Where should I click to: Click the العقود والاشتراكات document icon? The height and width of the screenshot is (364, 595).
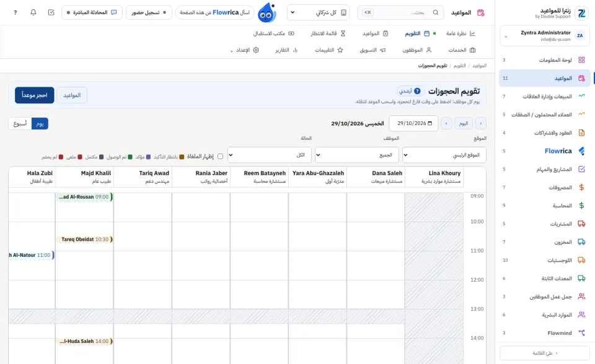tap(581, 132)
